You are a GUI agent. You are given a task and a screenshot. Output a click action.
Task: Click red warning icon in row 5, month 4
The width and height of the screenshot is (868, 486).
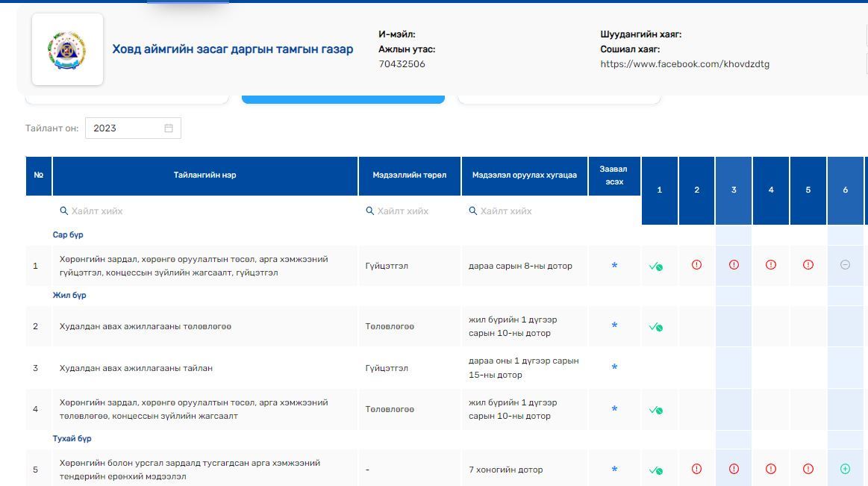tap(771, 469)
